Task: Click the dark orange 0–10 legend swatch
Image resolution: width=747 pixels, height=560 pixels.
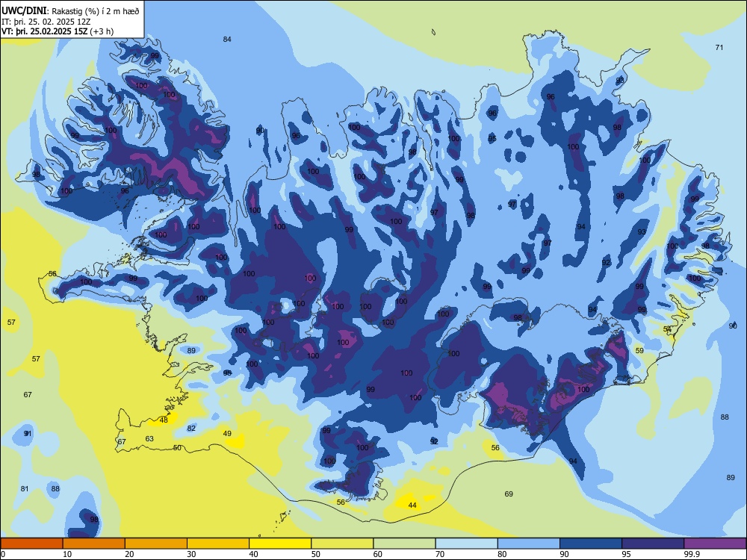Action: (31, 544)
